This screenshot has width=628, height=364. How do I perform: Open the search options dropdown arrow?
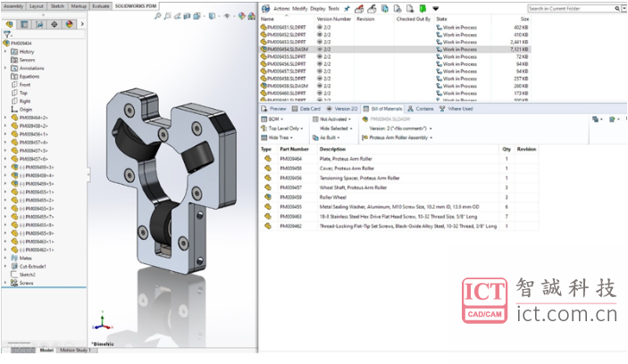623,8
